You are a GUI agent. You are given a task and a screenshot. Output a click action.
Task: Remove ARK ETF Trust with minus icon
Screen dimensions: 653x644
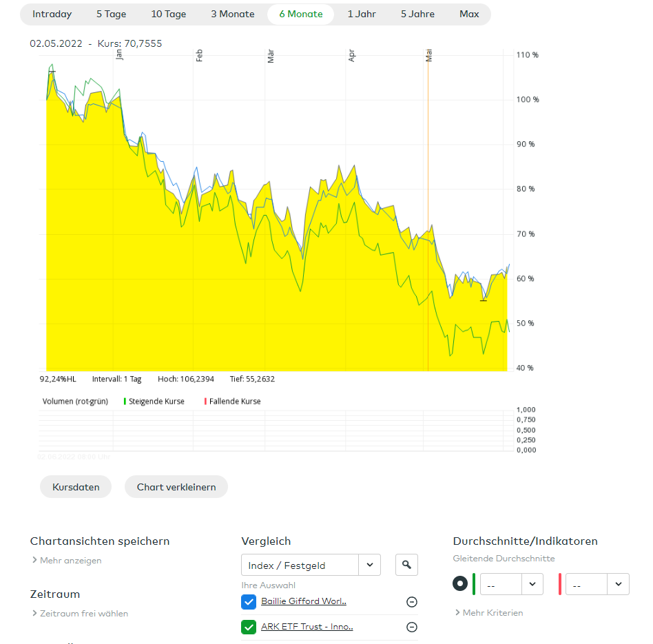[x=412, y=627]
